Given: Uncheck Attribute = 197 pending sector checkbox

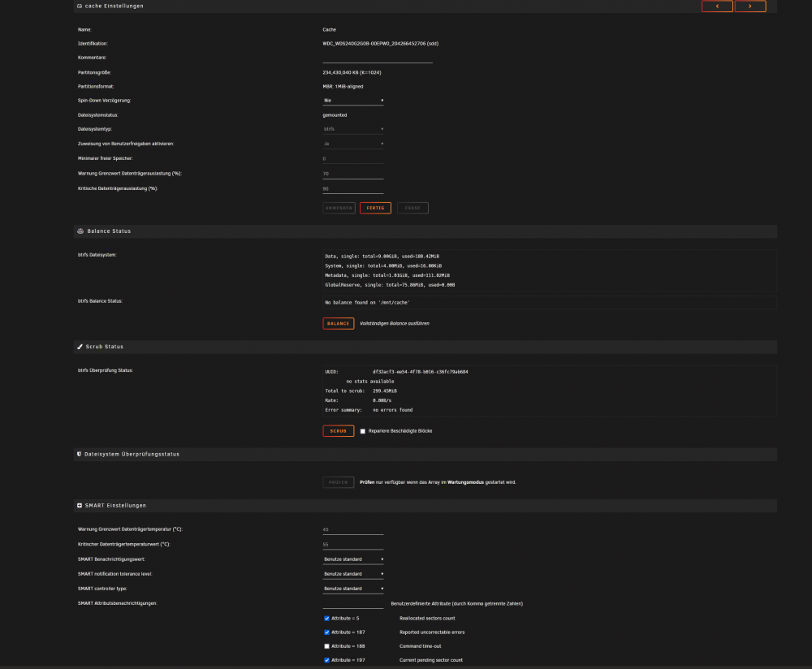Looking at the screenshot, I should [x=326, y=660].
